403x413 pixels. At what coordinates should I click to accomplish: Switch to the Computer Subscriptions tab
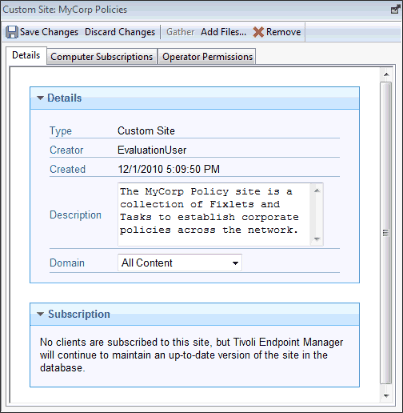102,57
